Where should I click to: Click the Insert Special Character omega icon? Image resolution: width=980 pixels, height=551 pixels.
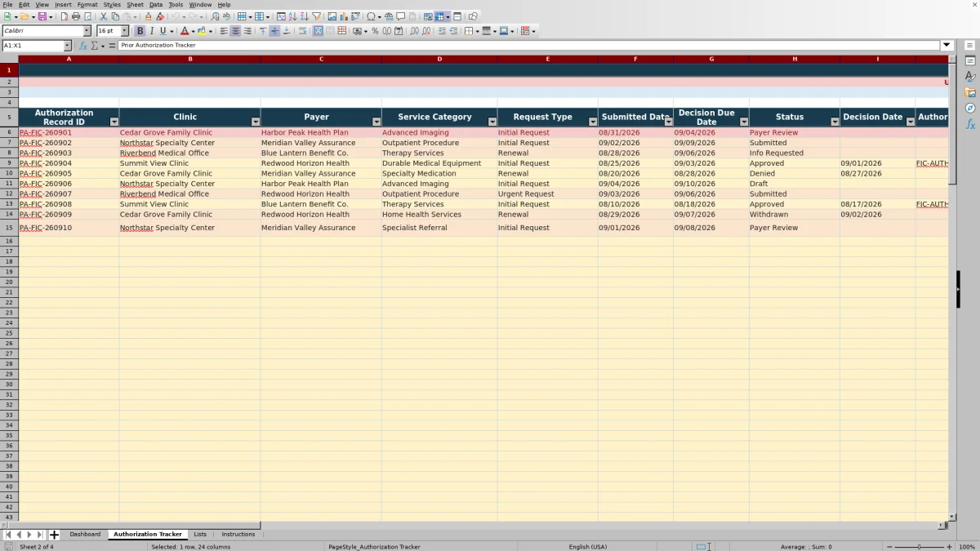click(371, 16)
